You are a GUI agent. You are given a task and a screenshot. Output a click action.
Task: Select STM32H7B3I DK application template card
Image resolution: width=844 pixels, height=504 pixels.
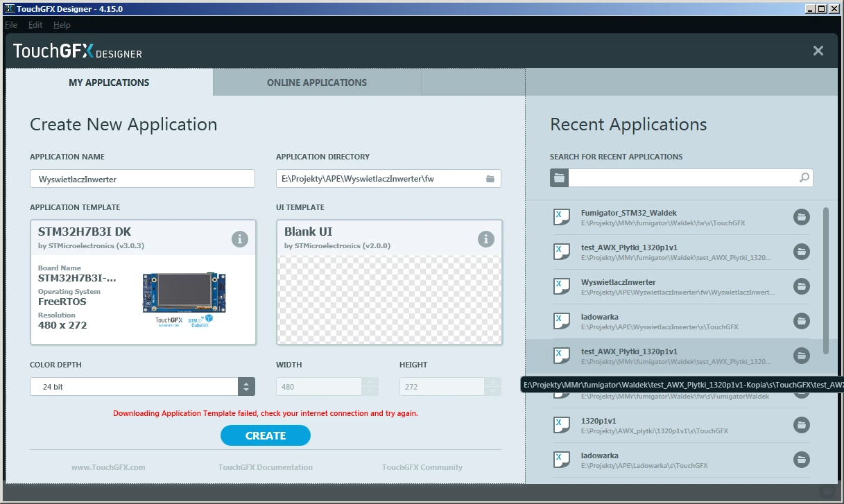(x=143, y=282)
